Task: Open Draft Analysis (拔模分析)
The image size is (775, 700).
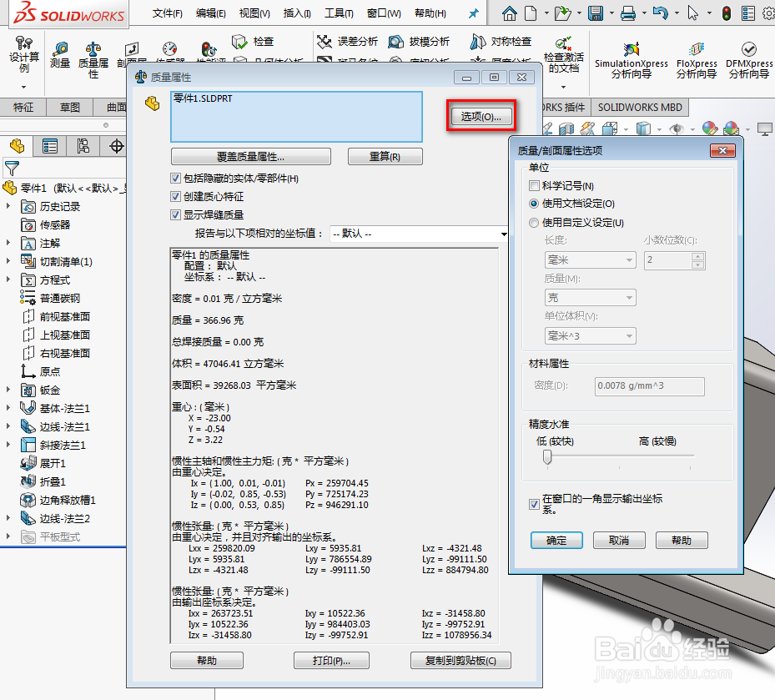Action: click(x=419, y=42)
